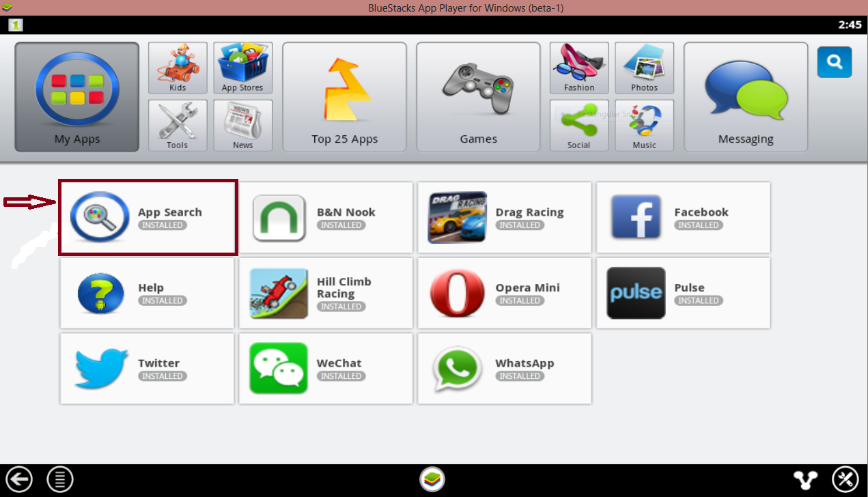The width and height of the screenshot is (868, 497).
Task: Click the notification icon in status bar
Action: 15,25
